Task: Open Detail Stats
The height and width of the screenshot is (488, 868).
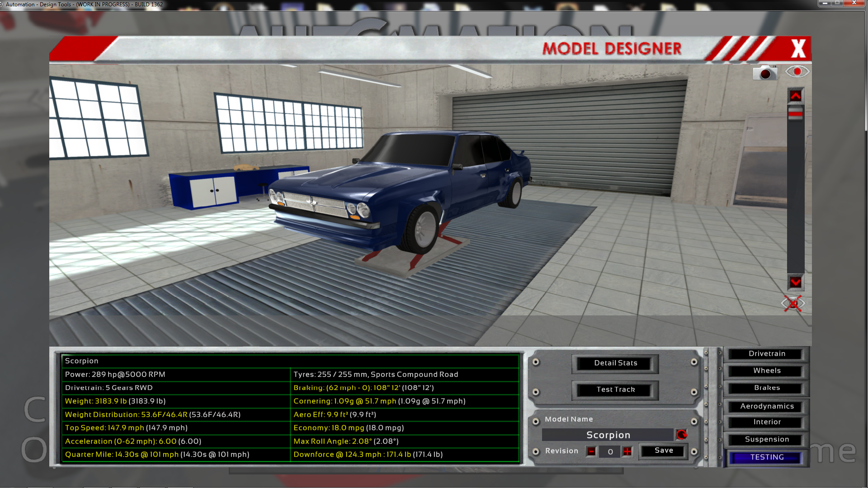Action: (615, 363)
